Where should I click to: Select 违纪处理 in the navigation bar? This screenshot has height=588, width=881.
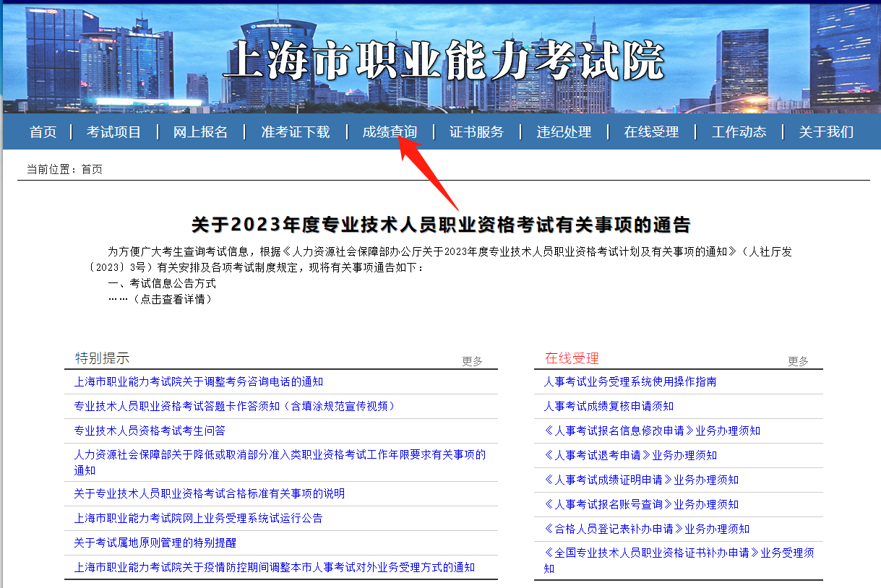point(564,131)
